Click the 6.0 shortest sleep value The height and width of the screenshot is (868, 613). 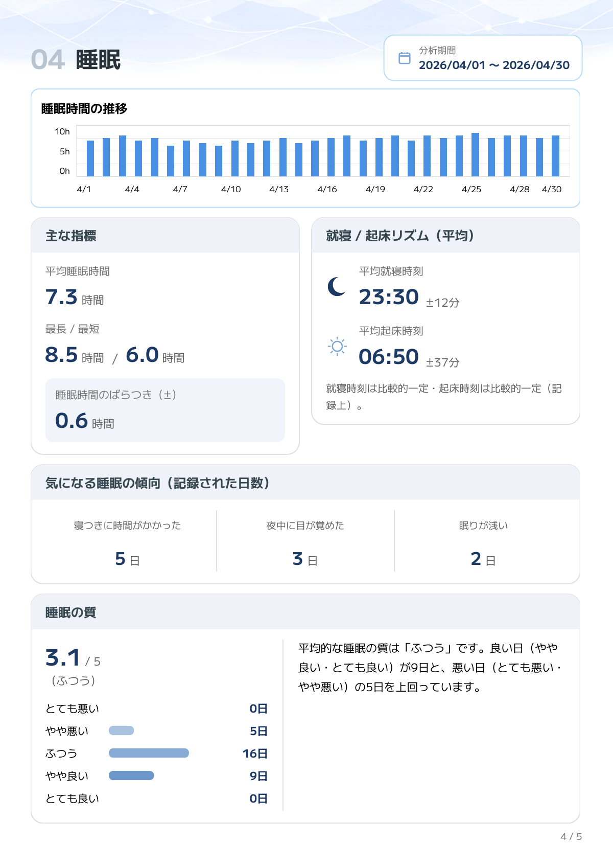tap(143, 355)
